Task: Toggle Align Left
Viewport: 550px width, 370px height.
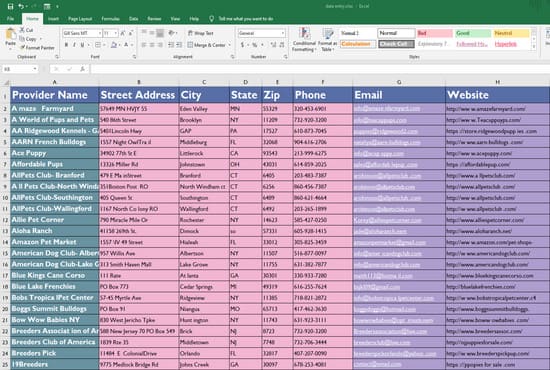Action: pos(144,45)
